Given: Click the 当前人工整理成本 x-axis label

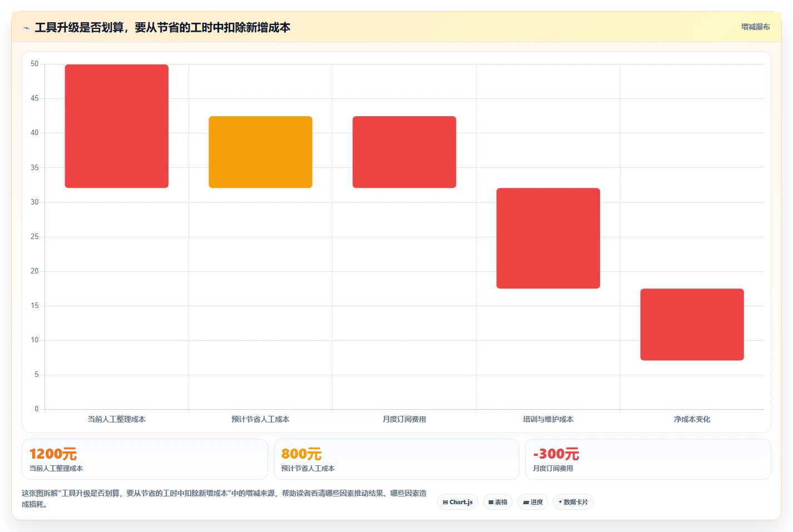Looking at the screenshot, I should 117,419.
